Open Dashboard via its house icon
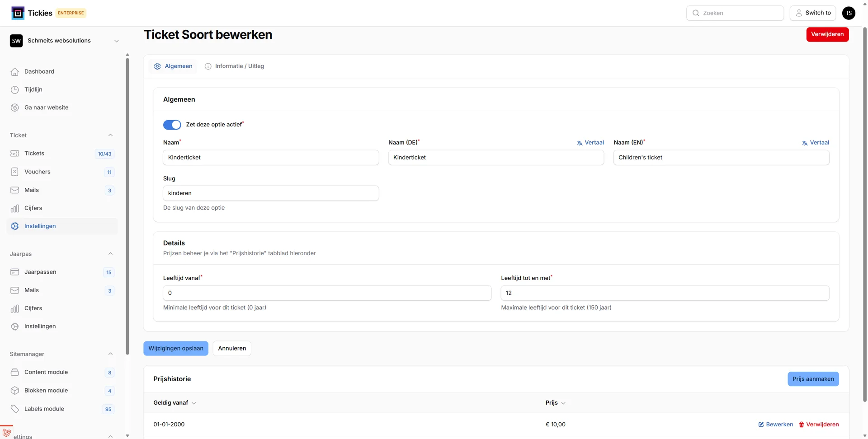 (15, 72)
